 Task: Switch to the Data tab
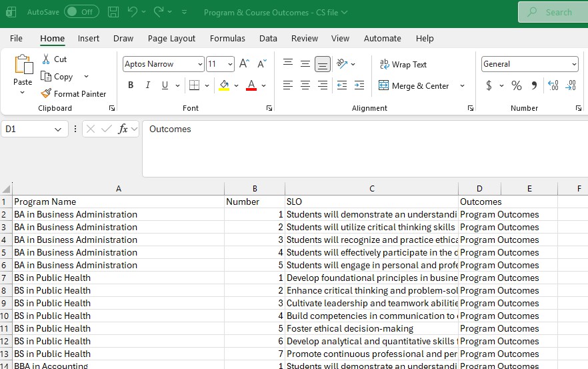pos(268,38)
